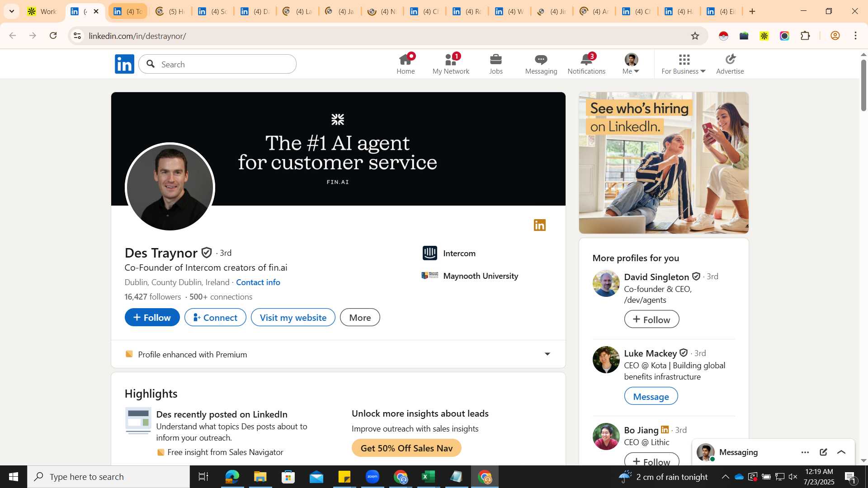
Task: Switch to the (4) La tab
Action: click(297, 11)
